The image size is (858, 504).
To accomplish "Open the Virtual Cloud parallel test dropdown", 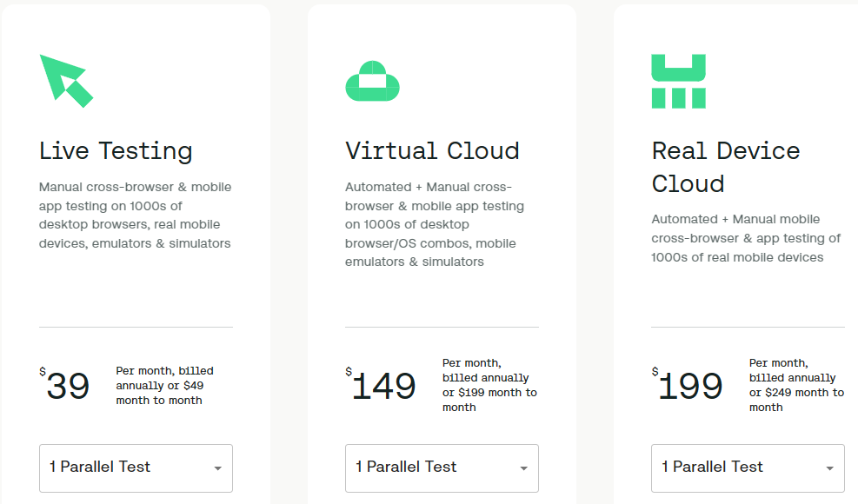I will [442, 468].
